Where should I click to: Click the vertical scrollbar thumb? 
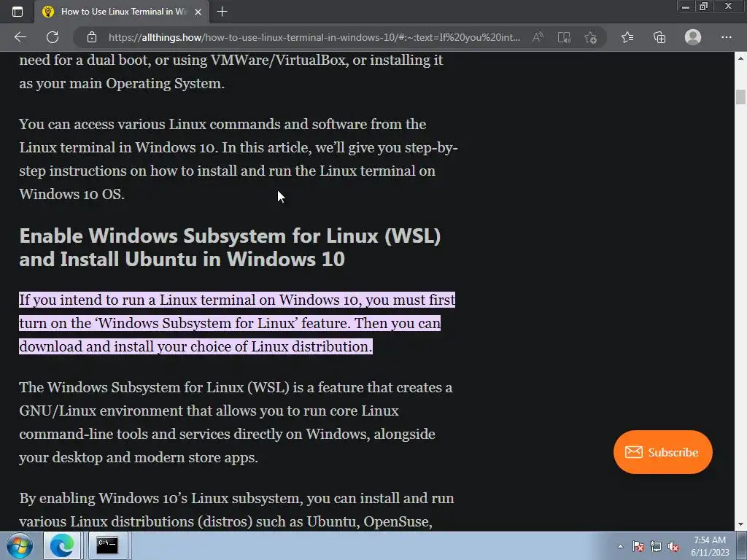point(741,97)
